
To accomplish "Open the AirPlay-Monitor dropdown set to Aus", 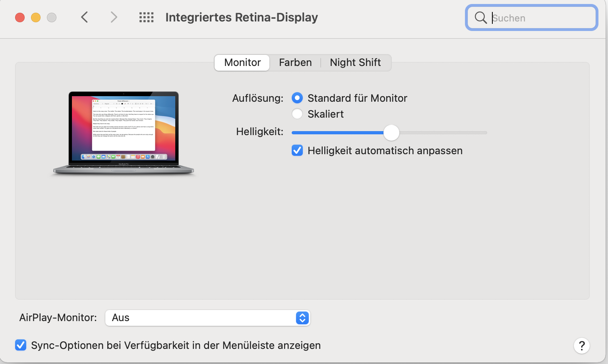I will 207,318.
